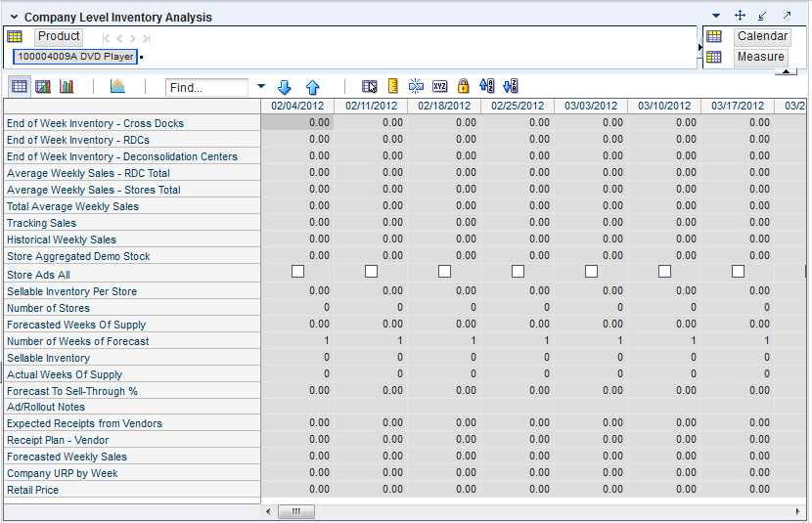The image size is (812, 523).
Task: Open the Find options dropdown arrow
Action: (261, 87)
